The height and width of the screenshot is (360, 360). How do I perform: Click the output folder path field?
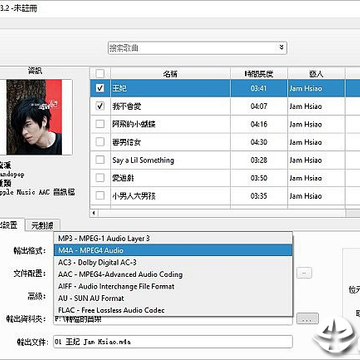pyautogui.click(x=173, y=320)
